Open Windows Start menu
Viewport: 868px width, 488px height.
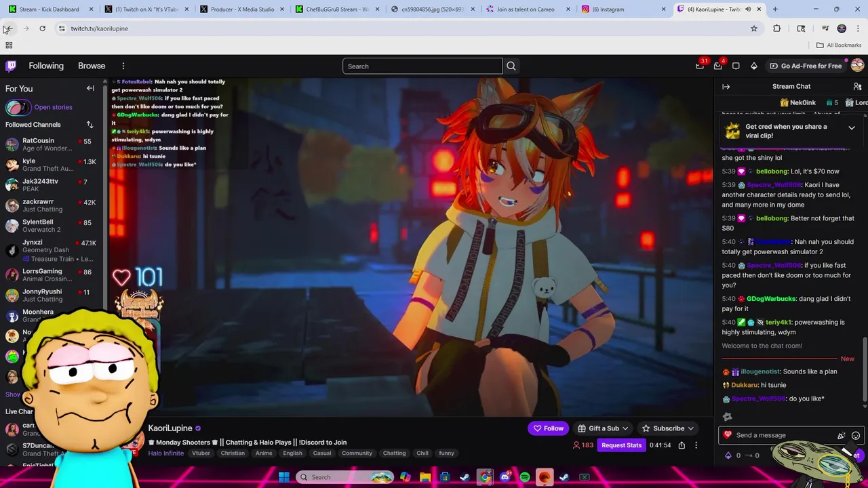click(284, 477)
